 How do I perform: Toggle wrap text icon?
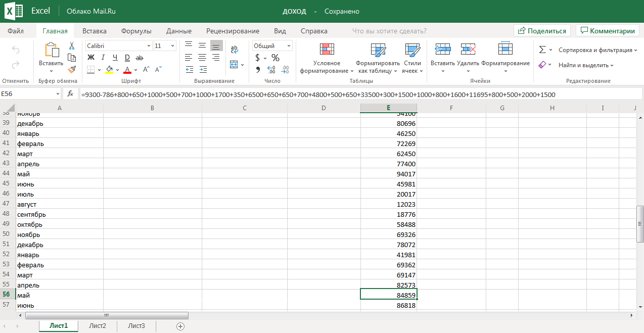coord(235,50)
